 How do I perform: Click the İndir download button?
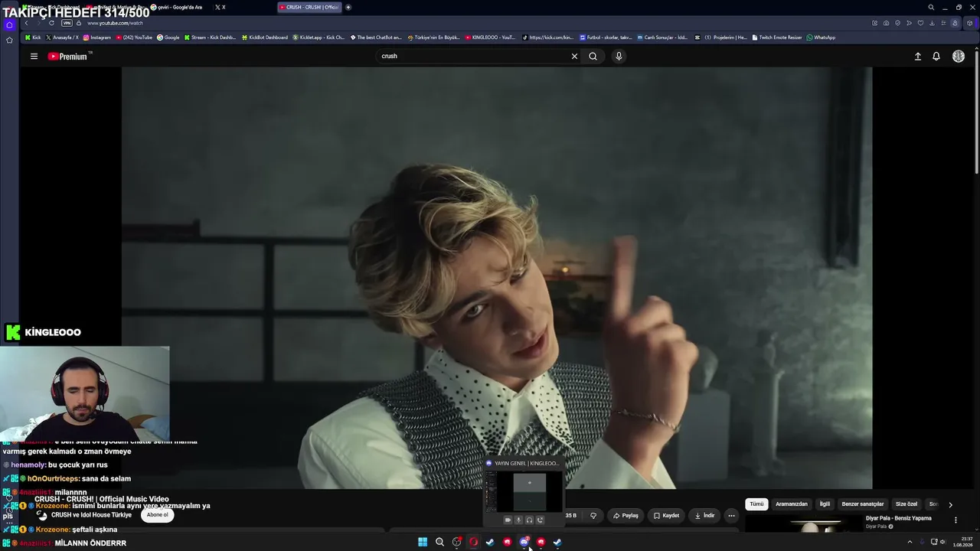click(x=704, y=516)
